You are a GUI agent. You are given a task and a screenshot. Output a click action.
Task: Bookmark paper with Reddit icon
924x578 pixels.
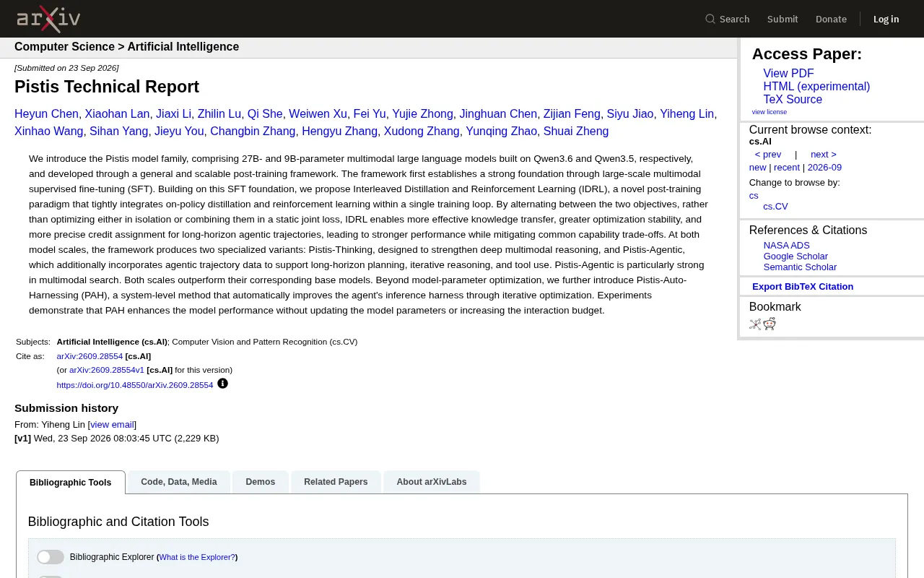[770, 324]
